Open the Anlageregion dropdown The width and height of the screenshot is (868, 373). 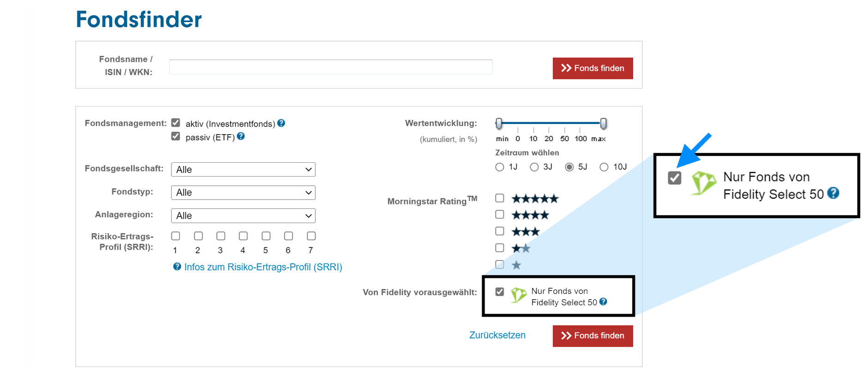(x=243, y=215)
